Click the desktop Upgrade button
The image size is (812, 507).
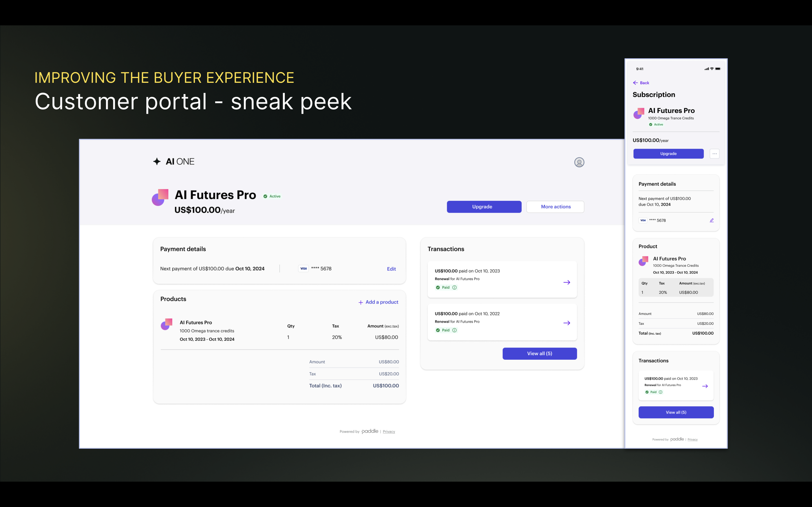[x=484, y=207]
